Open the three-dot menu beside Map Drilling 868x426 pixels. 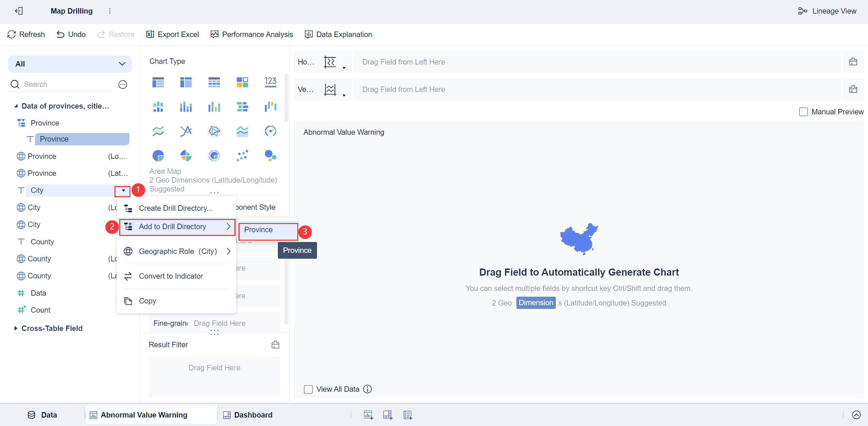click(x=110, y=11)
